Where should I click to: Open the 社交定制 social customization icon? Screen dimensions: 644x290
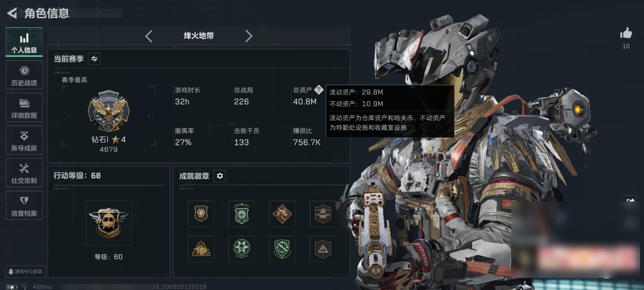24,173
